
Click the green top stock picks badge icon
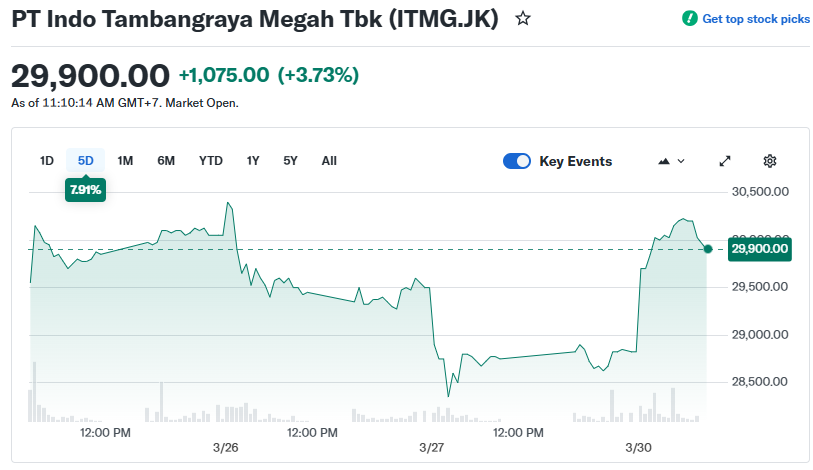pos(690,19)
